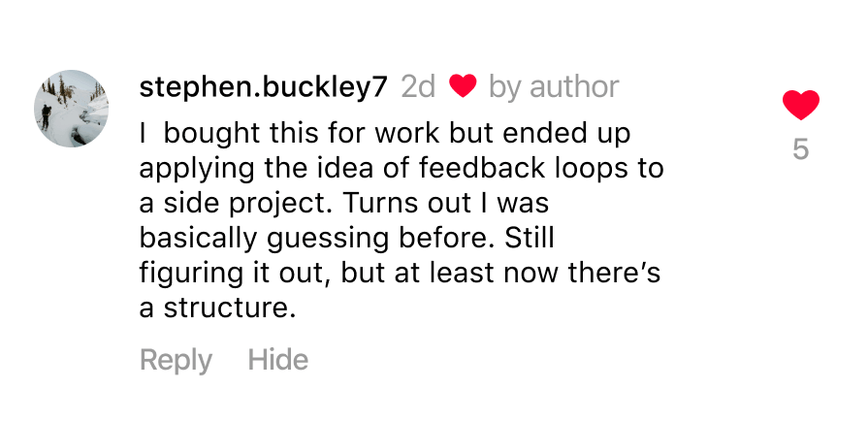Open the stephen.buckley7 username link
Screen dimensions: 868x422
click(x=264, y=86)
